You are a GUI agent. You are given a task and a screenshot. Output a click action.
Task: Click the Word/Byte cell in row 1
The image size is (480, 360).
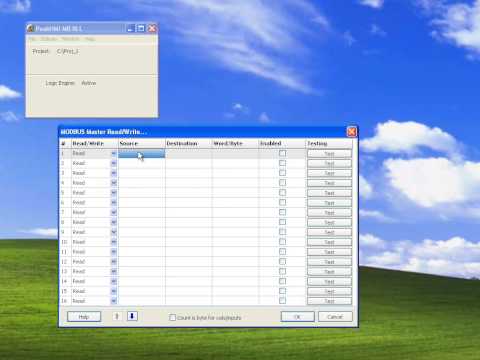(x=235, y=153)
